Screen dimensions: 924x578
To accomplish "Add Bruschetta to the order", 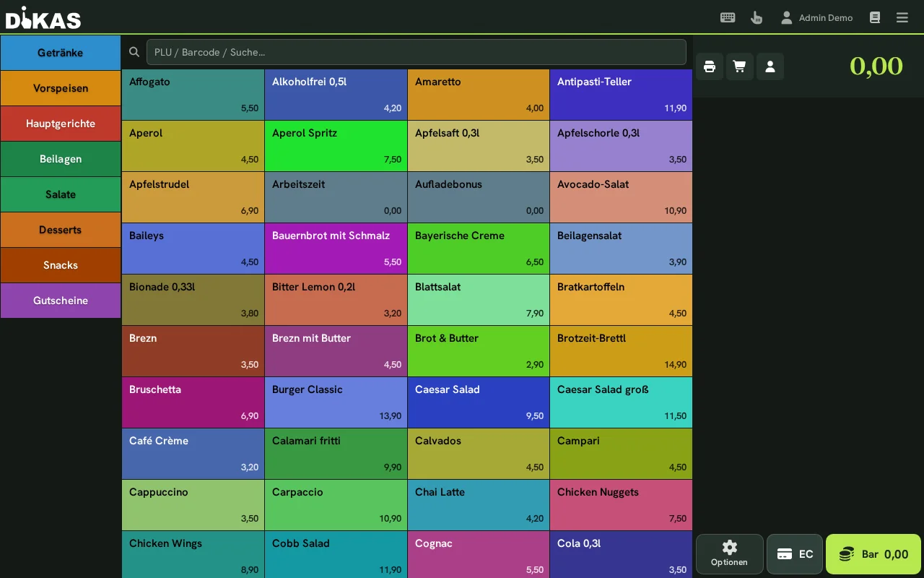I will coord(193,402).
